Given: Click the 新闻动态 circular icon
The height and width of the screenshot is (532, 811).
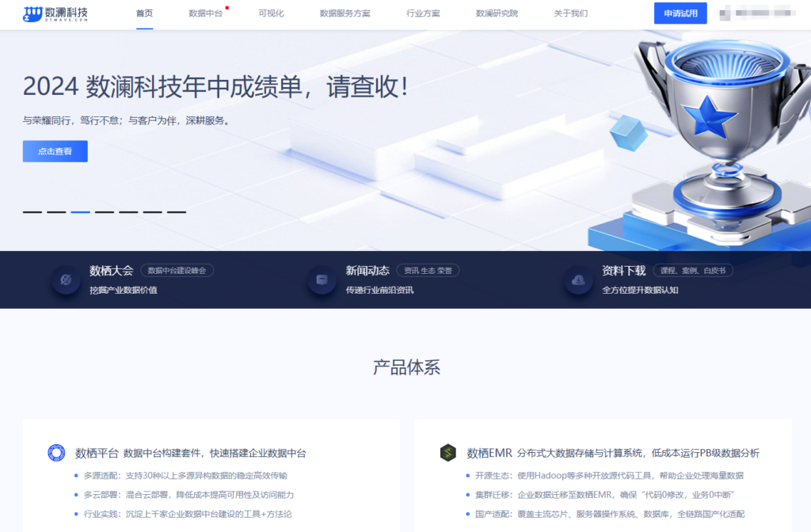Looking at the screenshot, I should click(x=322, y=279).
